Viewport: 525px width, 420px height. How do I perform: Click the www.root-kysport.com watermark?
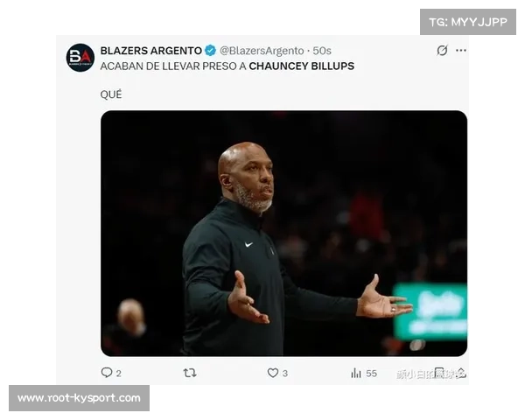click(x=79, y=398)
